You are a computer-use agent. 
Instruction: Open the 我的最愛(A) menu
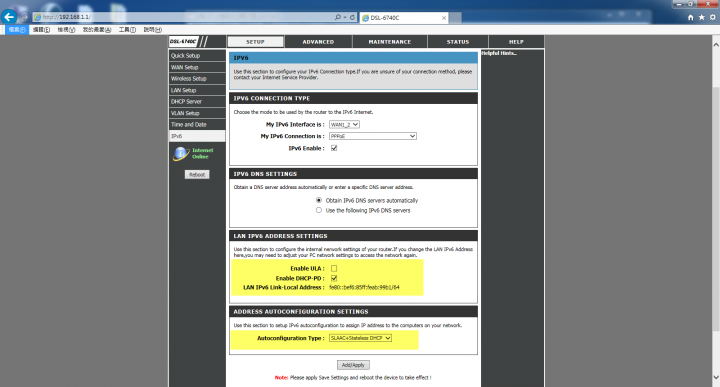(97, 29)
